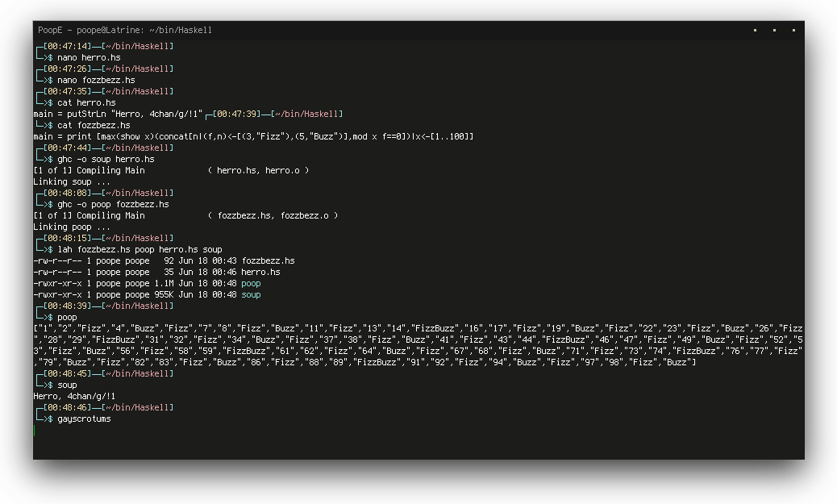
Task: Click the first line of the FizzBuzz list output
Action: click(418, 328)
